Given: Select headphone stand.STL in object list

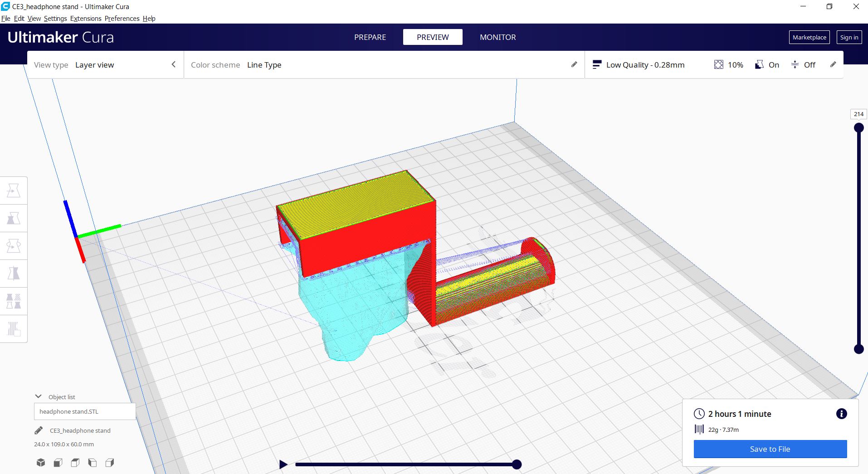Looking at the screenshot, I should click(x=85, y=411).
